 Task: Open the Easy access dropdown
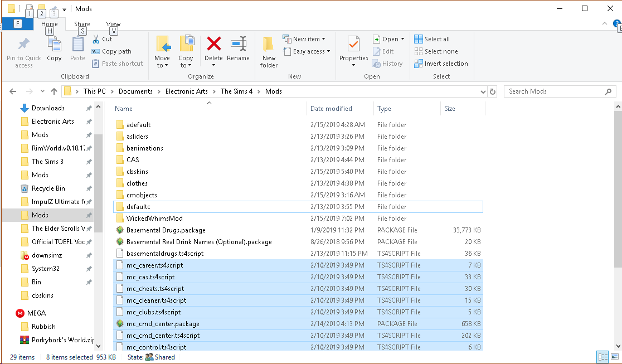click(307, 51)
